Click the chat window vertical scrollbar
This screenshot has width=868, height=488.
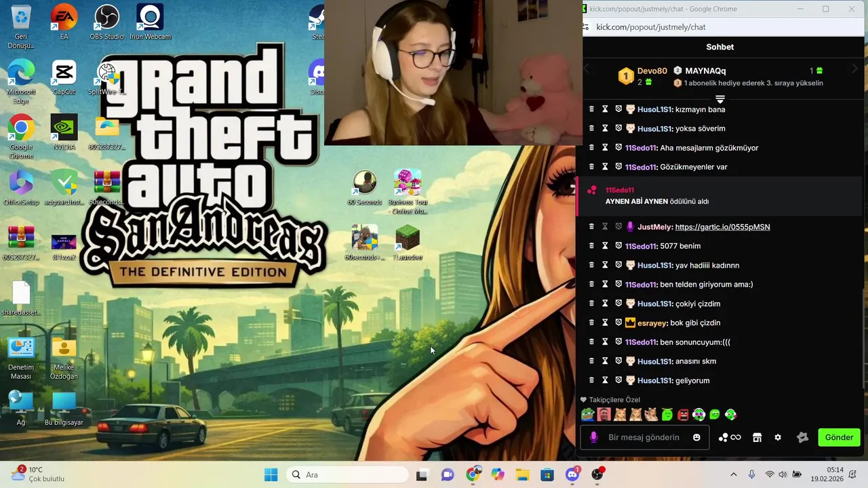[x=863, y=339]
